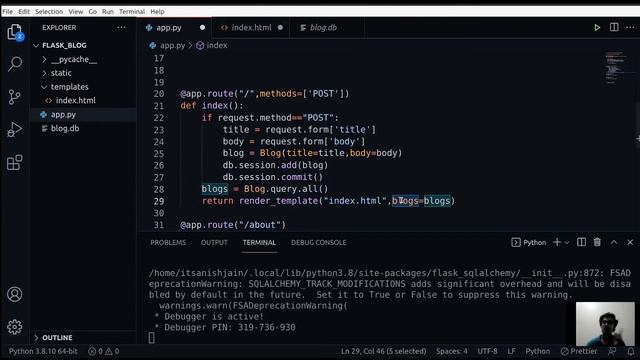Expand the static folder

(61, 73)
